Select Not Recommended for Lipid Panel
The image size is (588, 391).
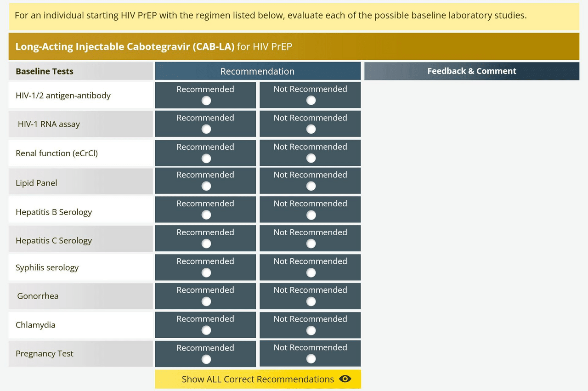[x=311, y=186]
